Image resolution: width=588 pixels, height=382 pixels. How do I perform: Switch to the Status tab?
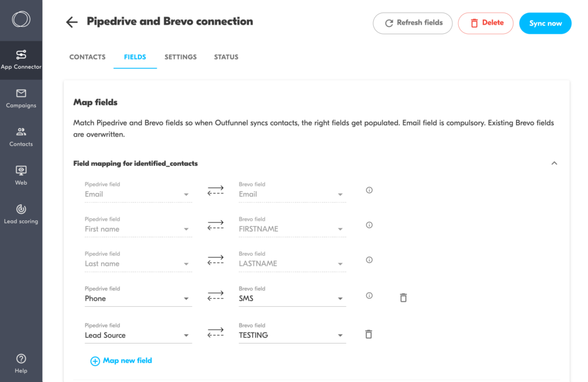point(226,57)
